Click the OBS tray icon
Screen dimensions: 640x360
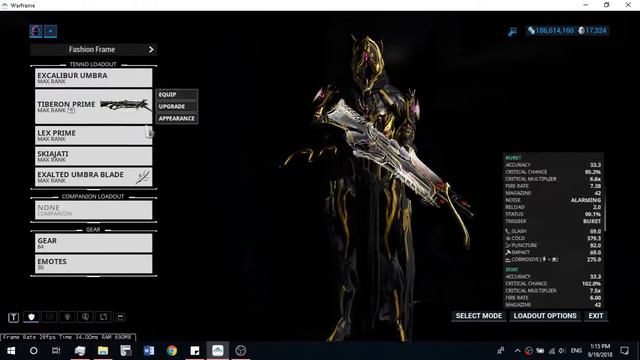(529, 351)
